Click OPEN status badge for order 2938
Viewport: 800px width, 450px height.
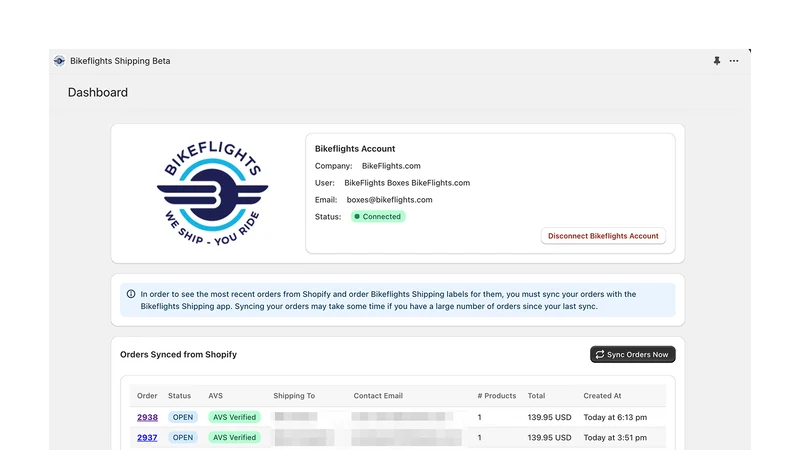pos(183,417)
